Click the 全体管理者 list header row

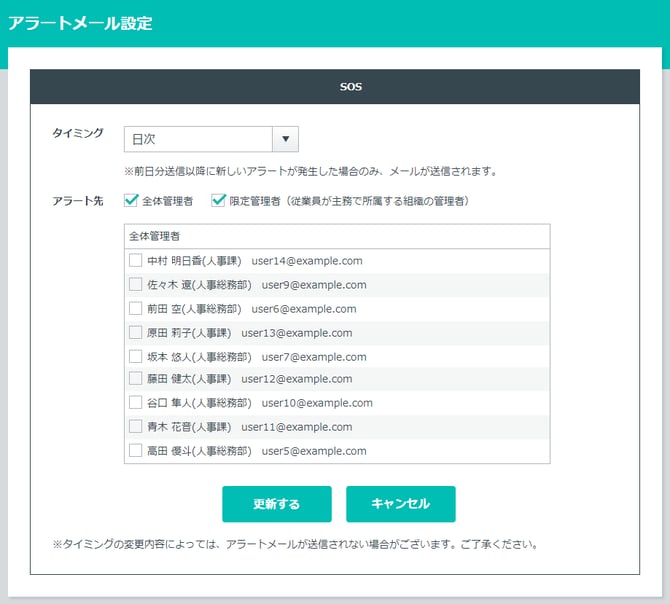point(336,236)
